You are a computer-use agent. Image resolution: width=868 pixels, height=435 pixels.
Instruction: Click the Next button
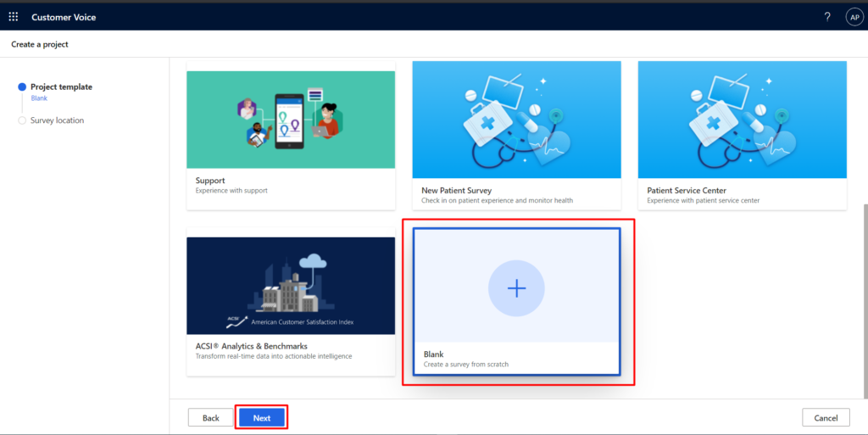(x=262, y=418)
